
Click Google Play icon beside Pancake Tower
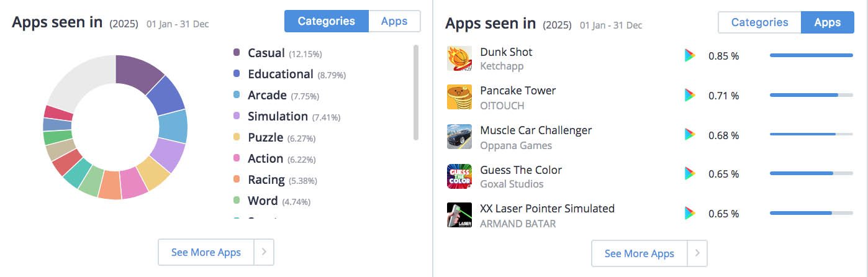[690, 95]
